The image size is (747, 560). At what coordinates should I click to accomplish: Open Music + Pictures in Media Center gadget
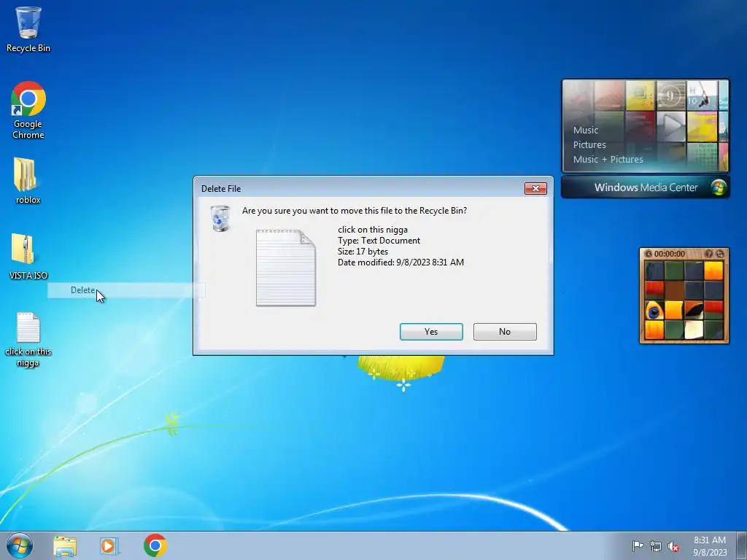[x=608, y=160]
